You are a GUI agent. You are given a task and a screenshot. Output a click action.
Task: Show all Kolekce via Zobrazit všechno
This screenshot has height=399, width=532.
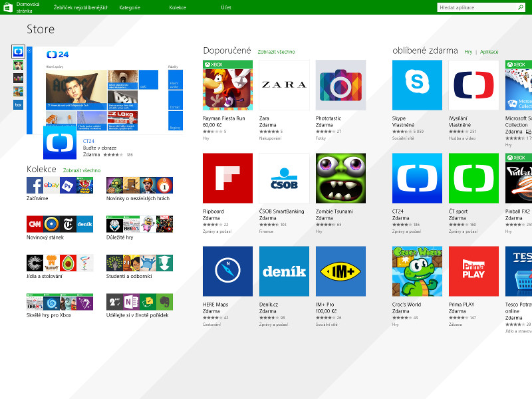click(82, 170)
